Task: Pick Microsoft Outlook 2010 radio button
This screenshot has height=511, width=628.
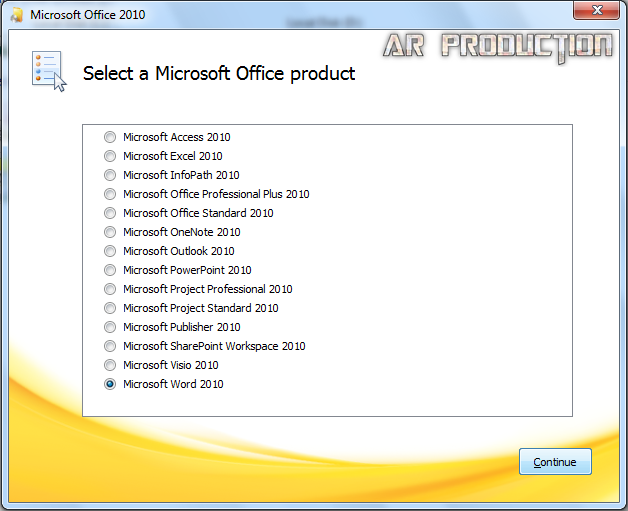Action: 109,251
